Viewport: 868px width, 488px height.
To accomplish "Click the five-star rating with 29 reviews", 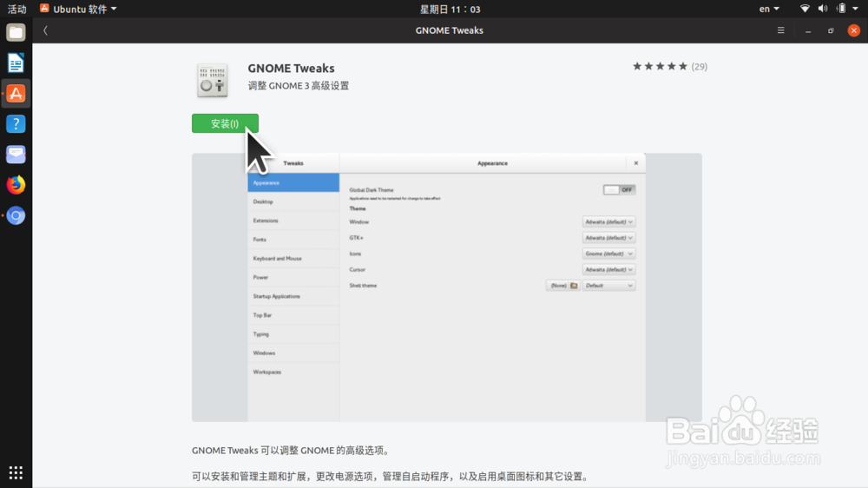I will coord(670,67).
